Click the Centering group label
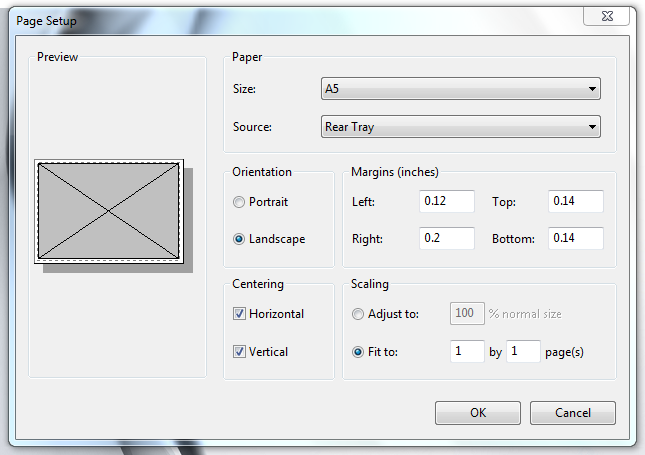 point(258,284)
